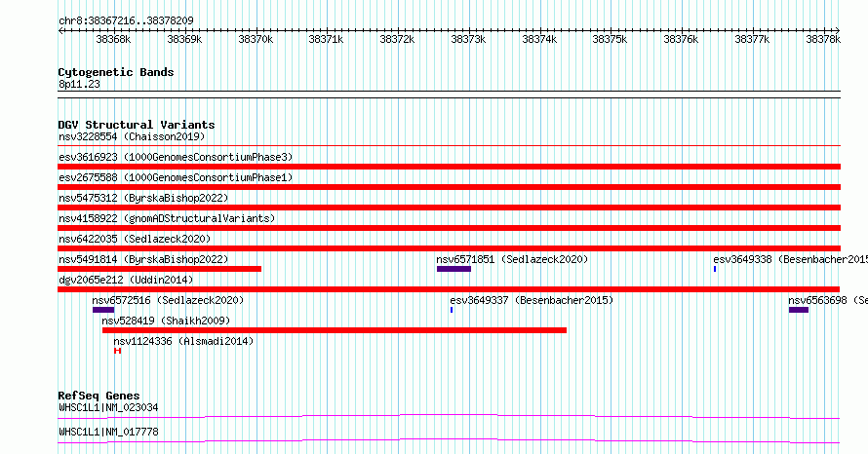Select the dgv2065e212 Uddin2014 red bar
868x454 pixels.
point(449,289)
